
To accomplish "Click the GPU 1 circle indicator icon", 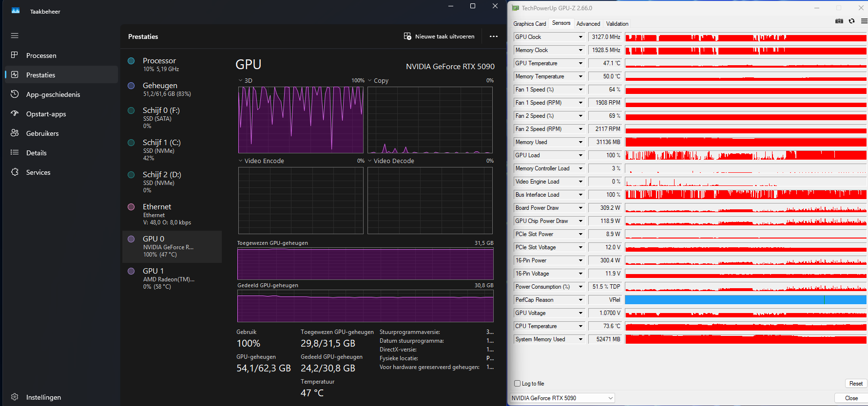I will [x=131, y=271].
